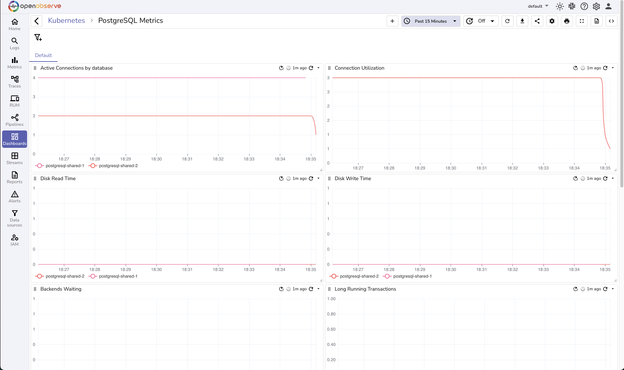Toggle the light/dark theme sun icon

tap(560, 6)
